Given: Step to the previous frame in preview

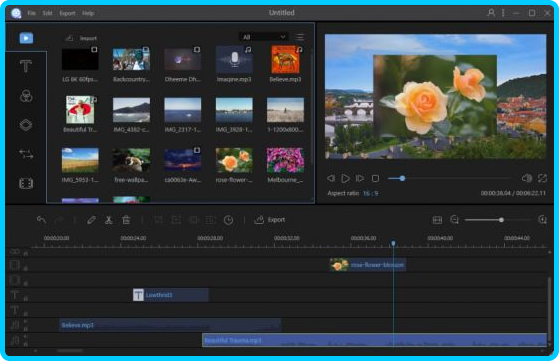Looking at the screenshot, I should click(331, 178).
